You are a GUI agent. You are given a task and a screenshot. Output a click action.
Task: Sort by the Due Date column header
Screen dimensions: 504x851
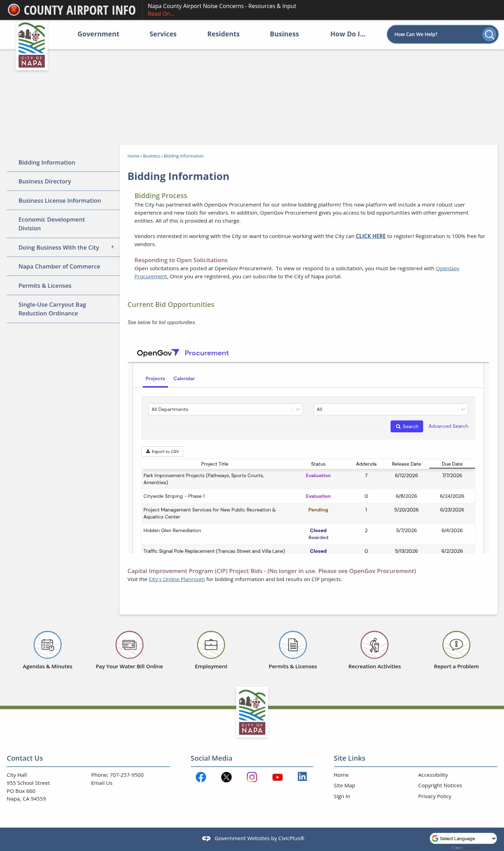(452, 464)
